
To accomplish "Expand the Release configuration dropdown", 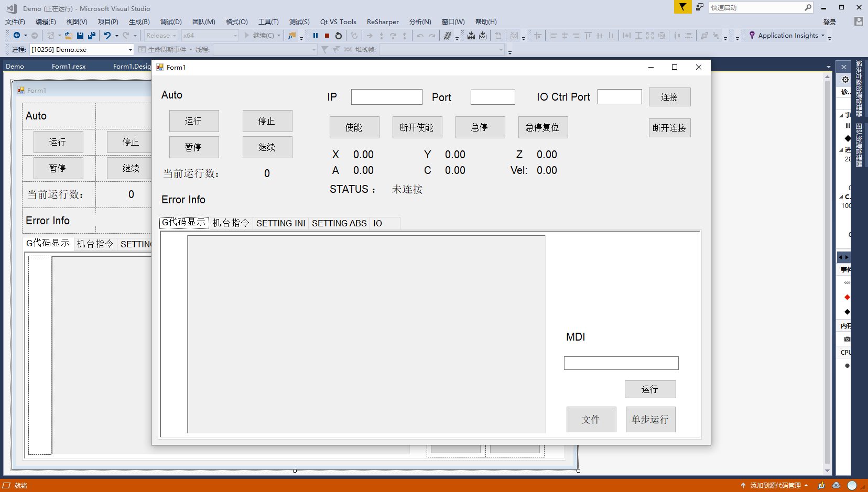I will (x=161, y=36).
